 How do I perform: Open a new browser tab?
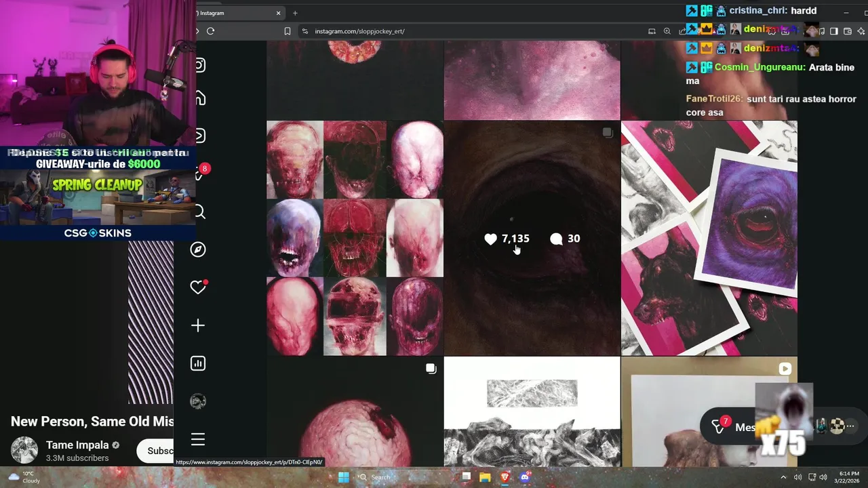pyautogui.click(x=295, y=13)
